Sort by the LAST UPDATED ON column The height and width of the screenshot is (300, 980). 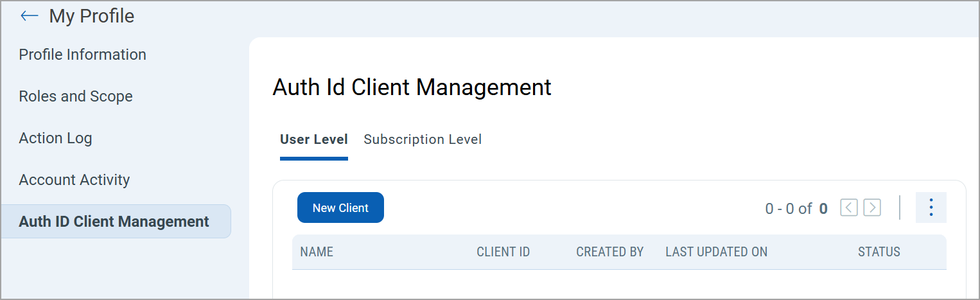(716, 252)
